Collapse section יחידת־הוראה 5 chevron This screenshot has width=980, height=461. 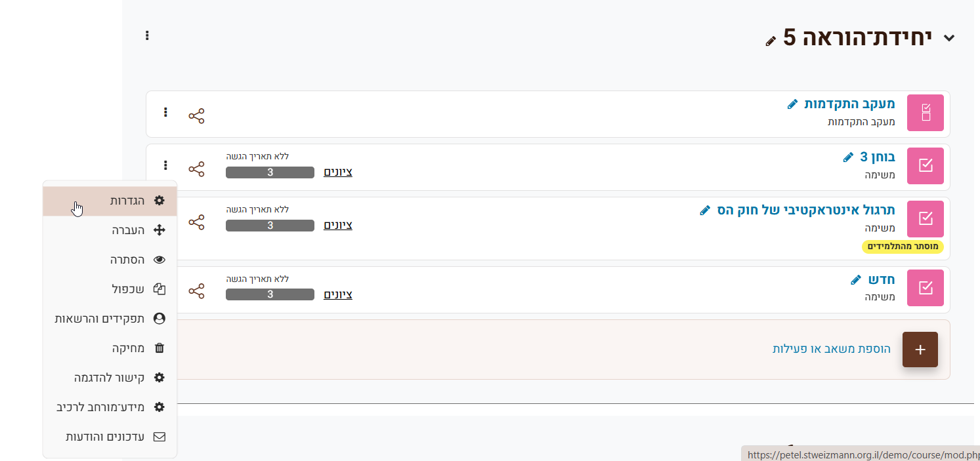[x=948, y=38]
